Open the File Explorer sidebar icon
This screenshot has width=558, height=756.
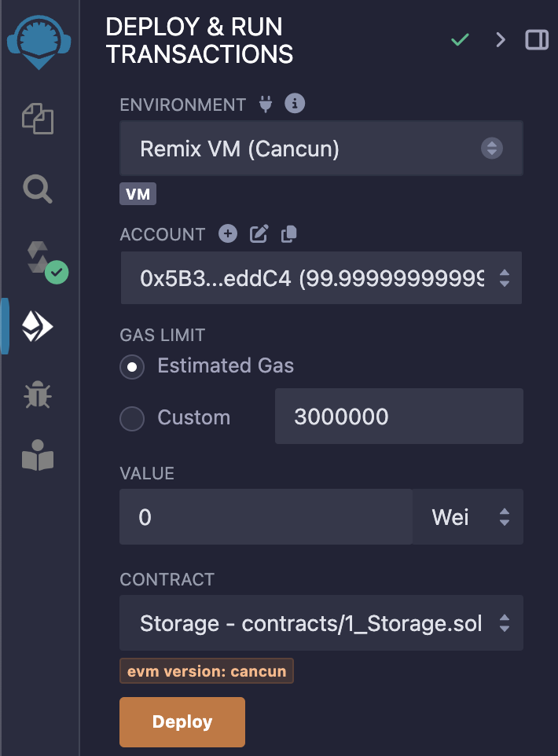click(x=38, y=119)
